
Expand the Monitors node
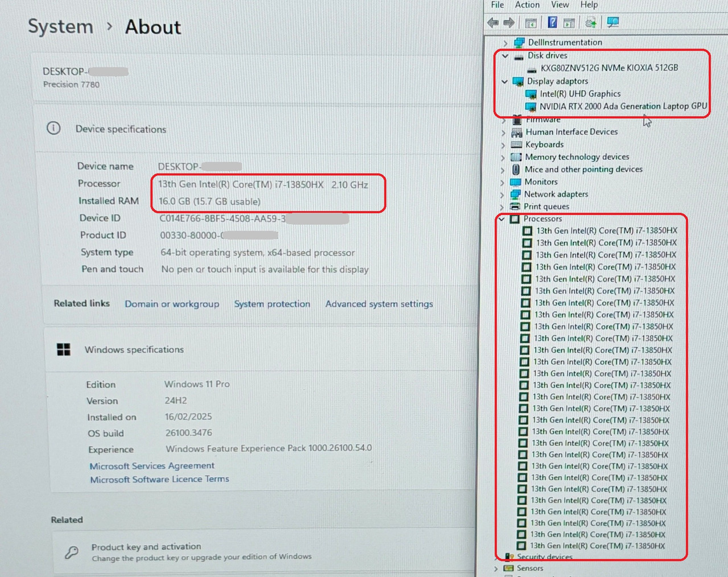[502, 182]
